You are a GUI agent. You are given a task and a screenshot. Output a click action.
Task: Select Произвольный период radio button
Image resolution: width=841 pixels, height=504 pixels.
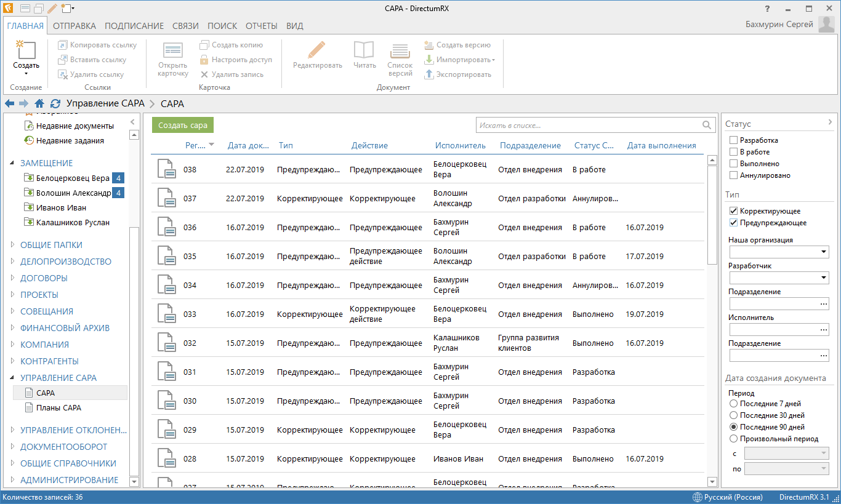[x=733, y=439]
